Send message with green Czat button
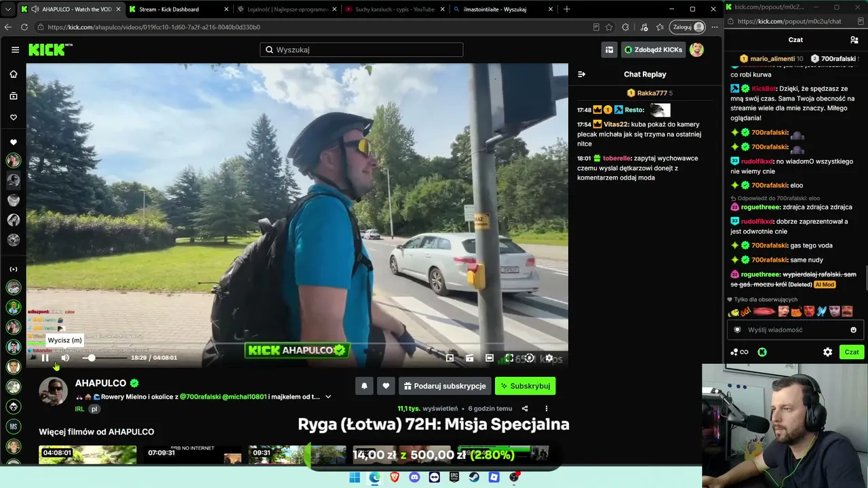Viewport: 868px width, 488px height. pos(852,352)
